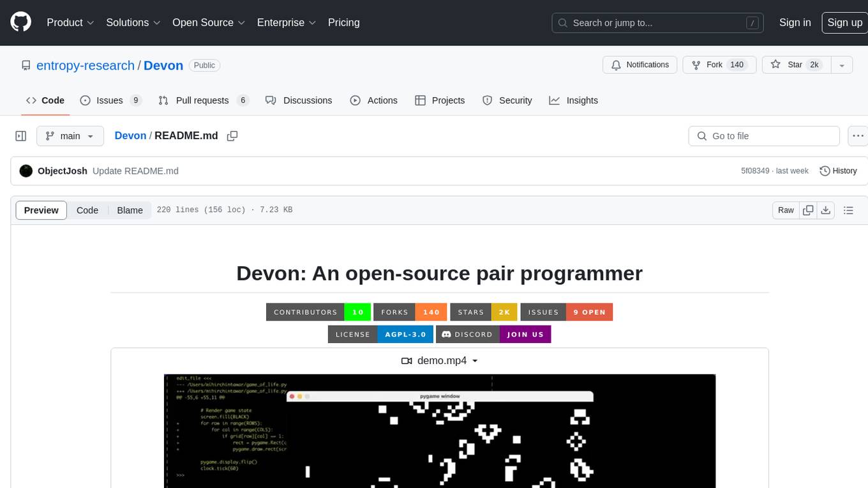Open the ObjectJosh author profile
Viewport: 868px width, 488px height.
(x=63, y=171)
